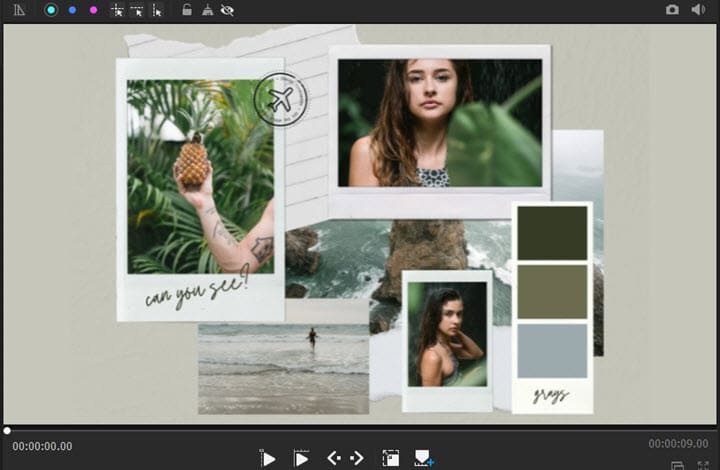Click the fullscreen expand icon

point(705,465)
